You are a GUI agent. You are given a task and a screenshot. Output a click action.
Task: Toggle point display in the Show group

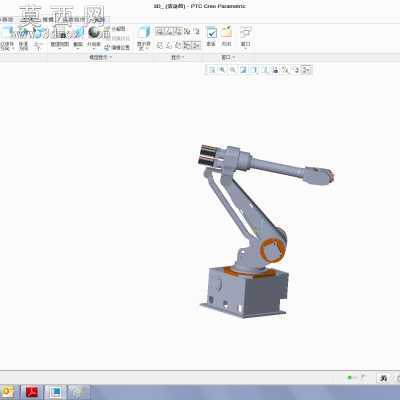[x=178, y=32]
